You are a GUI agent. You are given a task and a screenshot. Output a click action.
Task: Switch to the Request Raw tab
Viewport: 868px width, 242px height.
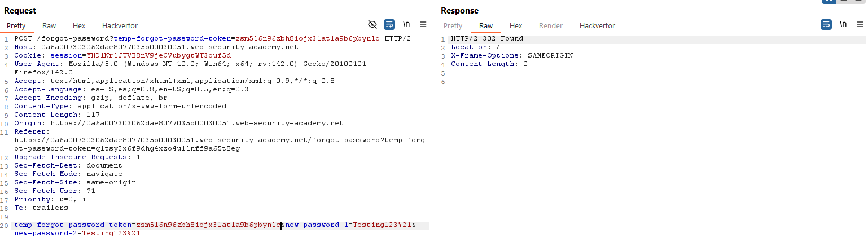49,25
